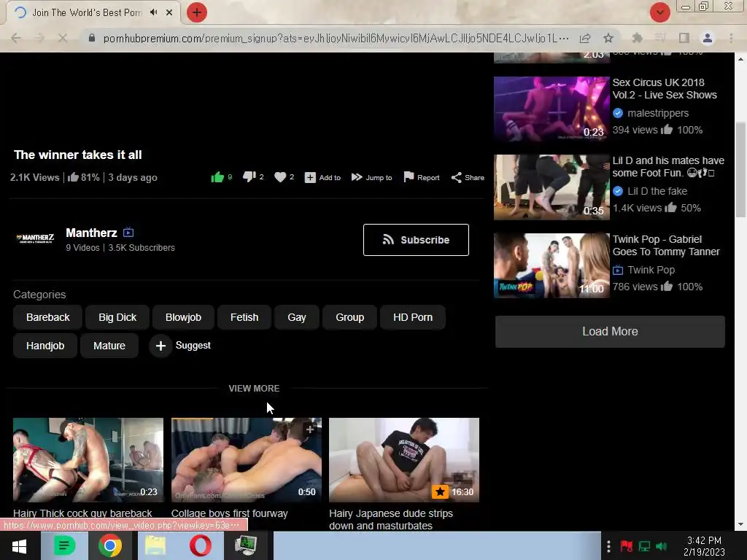Click the browser address bar URL
747x560 pixels.
[x=336, y=38]
